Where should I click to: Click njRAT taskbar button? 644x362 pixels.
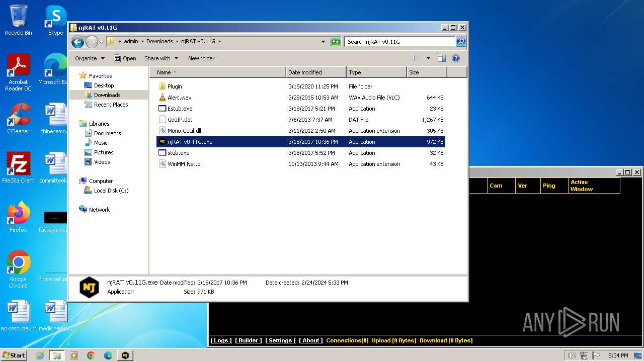[125, 355]
